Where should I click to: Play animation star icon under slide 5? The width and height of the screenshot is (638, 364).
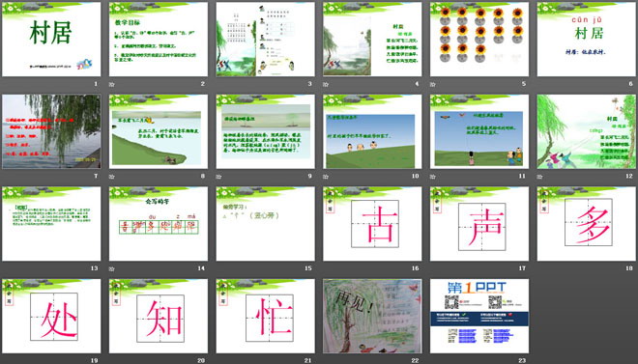(x=433, y=85)
